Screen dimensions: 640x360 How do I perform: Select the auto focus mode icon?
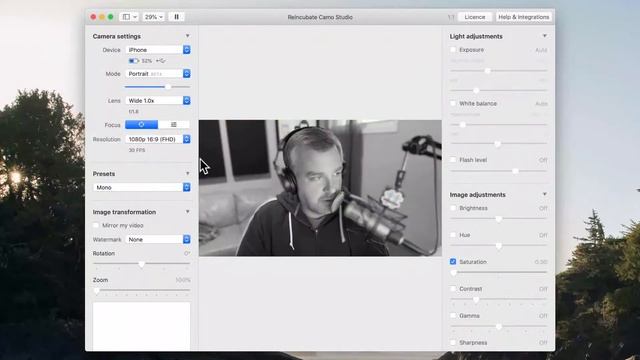[141, 124]
